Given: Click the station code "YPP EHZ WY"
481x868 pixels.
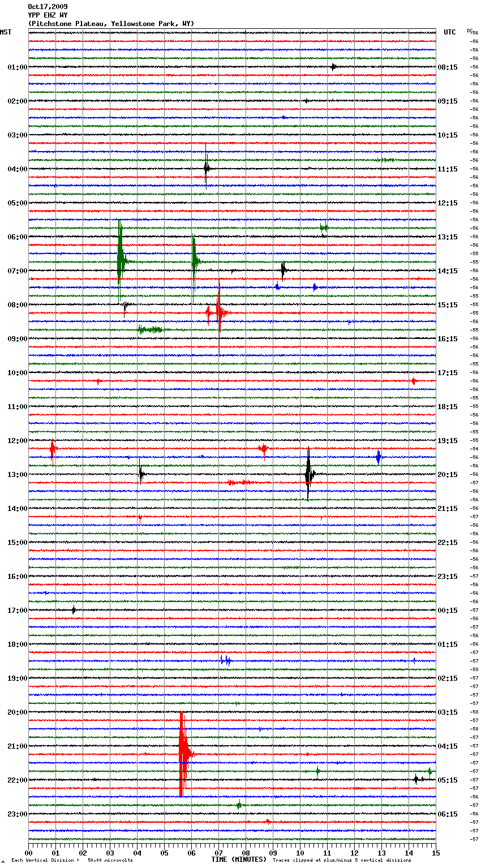Looking at the screenshot, I should click(48, 15).
